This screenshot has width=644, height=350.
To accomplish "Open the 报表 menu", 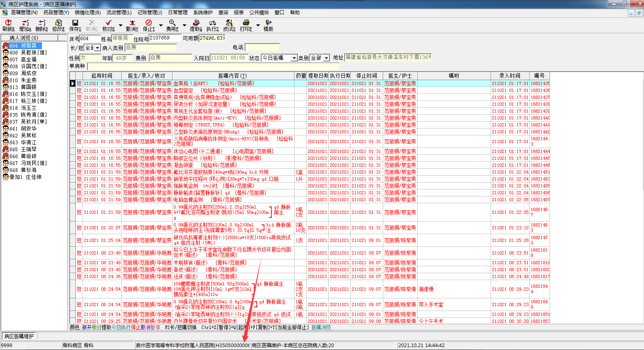I will pyautogui.click(x=239, y=13).
